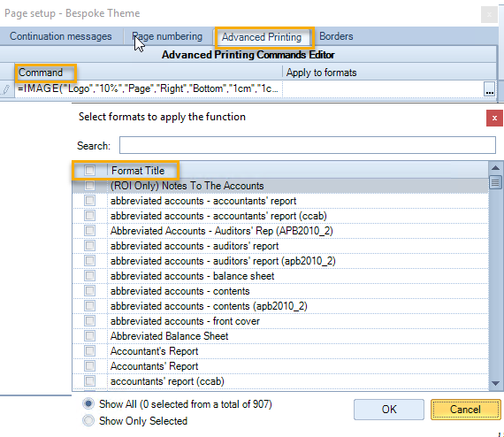Switch to Continuation messages tab
504x437 pixels.
[60, 36]
